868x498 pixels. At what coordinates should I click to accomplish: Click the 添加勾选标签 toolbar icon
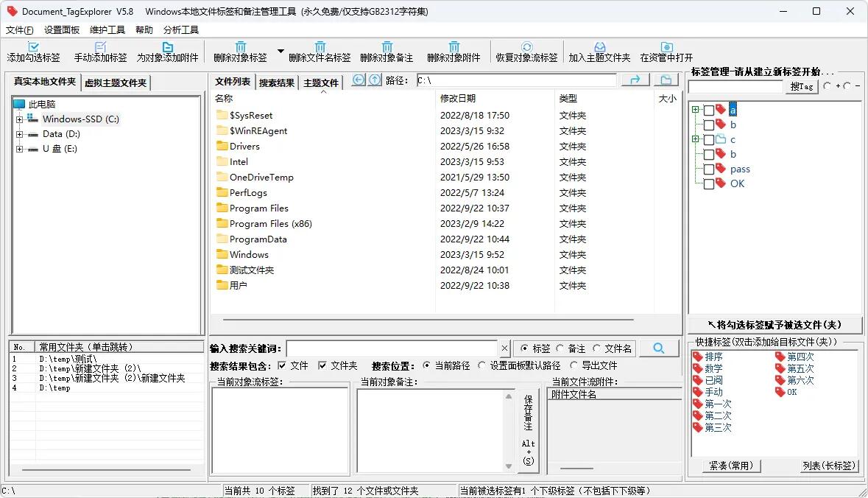coord(34,47)
